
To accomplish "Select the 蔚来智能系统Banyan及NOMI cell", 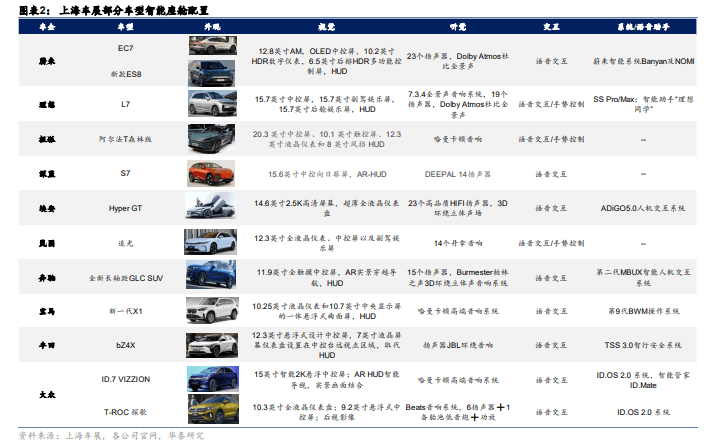I will pyautogui.click(x=644, y=61).
